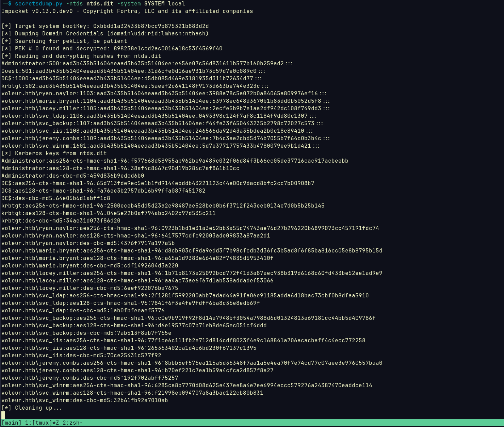
Task: Click the svc_iis:1108 hash line
Action: pos(157,131)
